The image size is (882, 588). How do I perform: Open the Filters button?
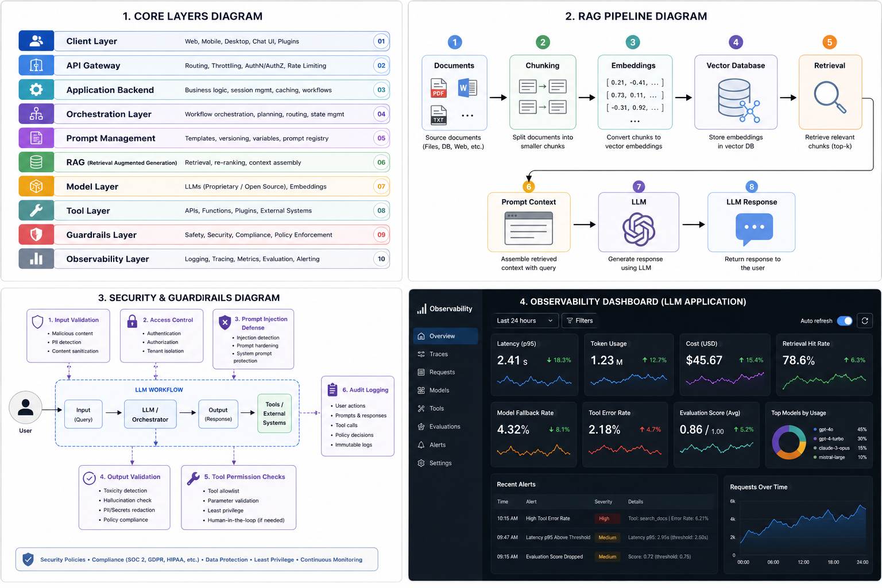(580, 320)
